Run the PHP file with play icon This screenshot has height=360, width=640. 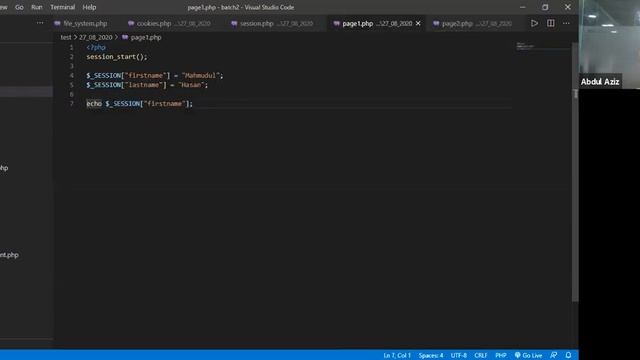pyautogui.click(x=534, y=23)
